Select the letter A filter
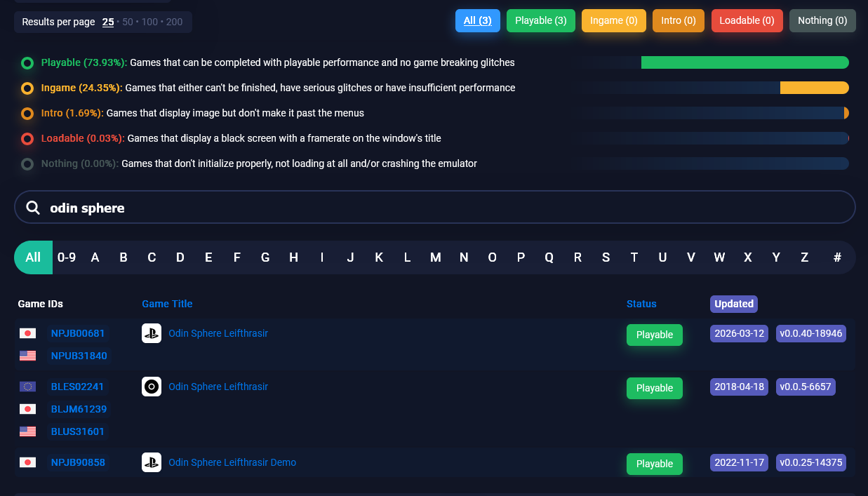The width and height of the screenshot is (868, 496). click(x=95, y=257)
